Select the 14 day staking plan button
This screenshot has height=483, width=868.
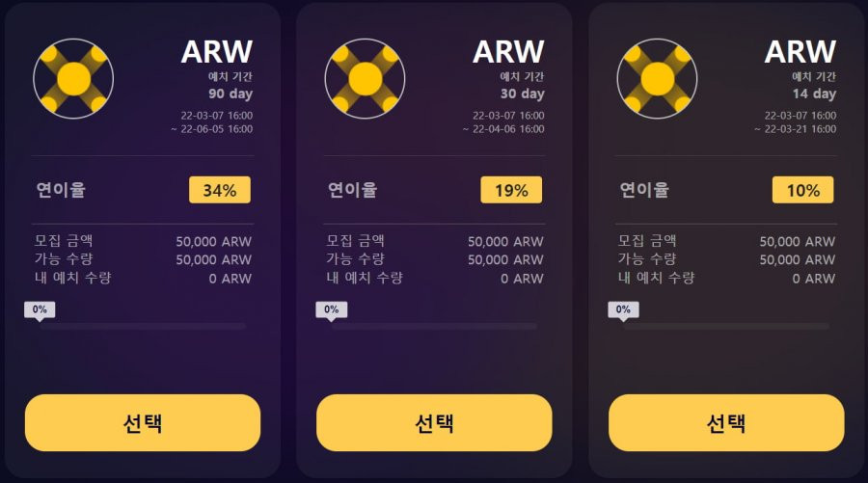[726, 422]
